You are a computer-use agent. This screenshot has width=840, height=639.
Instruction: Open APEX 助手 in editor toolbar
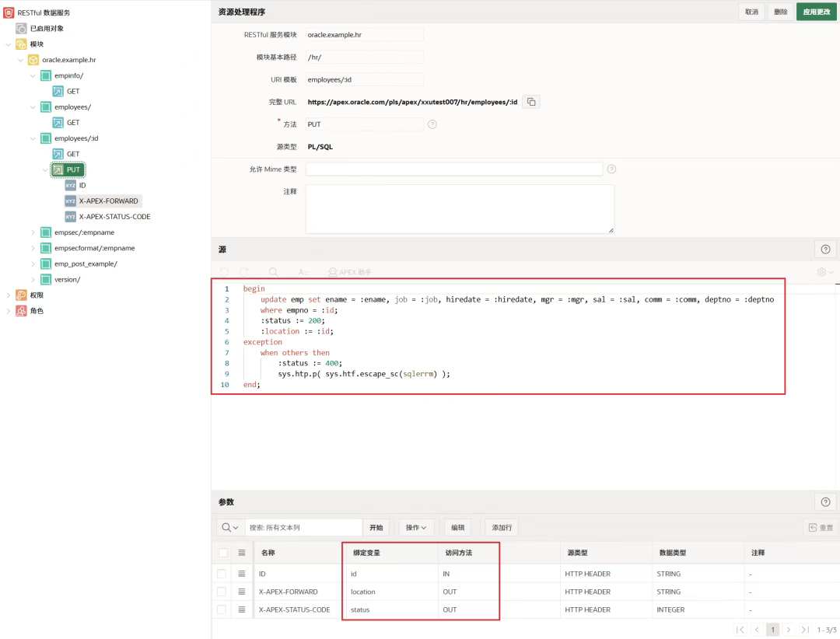click(x=350, y=272)
